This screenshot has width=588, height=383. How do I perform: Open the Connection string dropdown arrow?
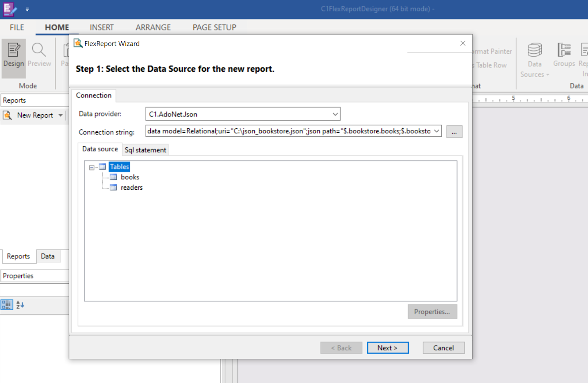tap(437, 131)
